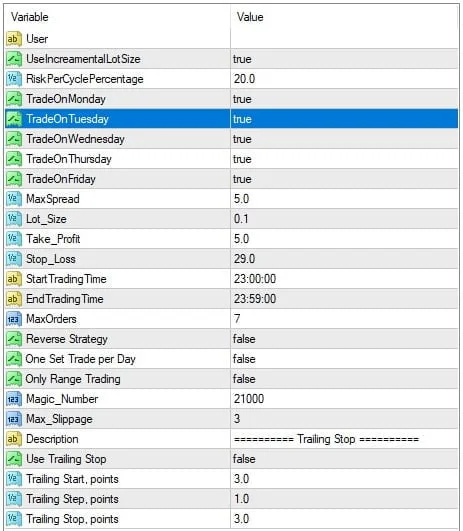The width and height of the screenshot is (463, 531).
Task: Select the Only Range Trading variable name
Action: (73, 379)
